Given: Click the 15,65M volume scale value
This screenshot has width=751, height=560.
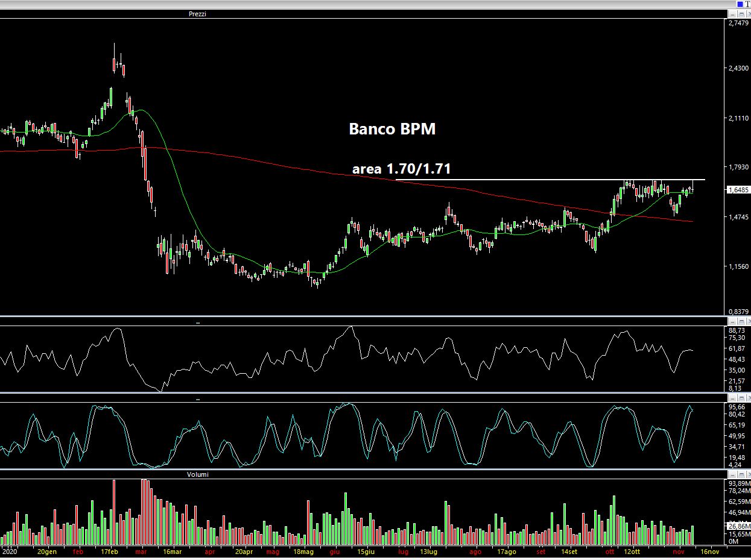Looking at the screenshot, I should click(738, 534).
